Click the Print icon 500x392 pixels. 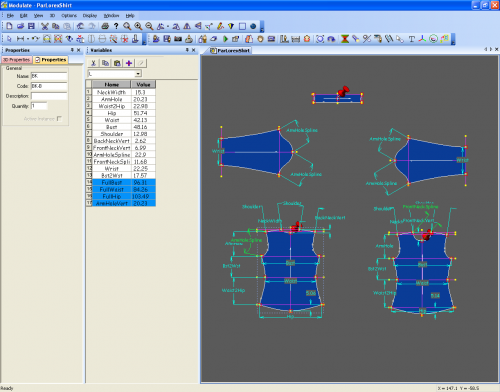click(105, 26)
